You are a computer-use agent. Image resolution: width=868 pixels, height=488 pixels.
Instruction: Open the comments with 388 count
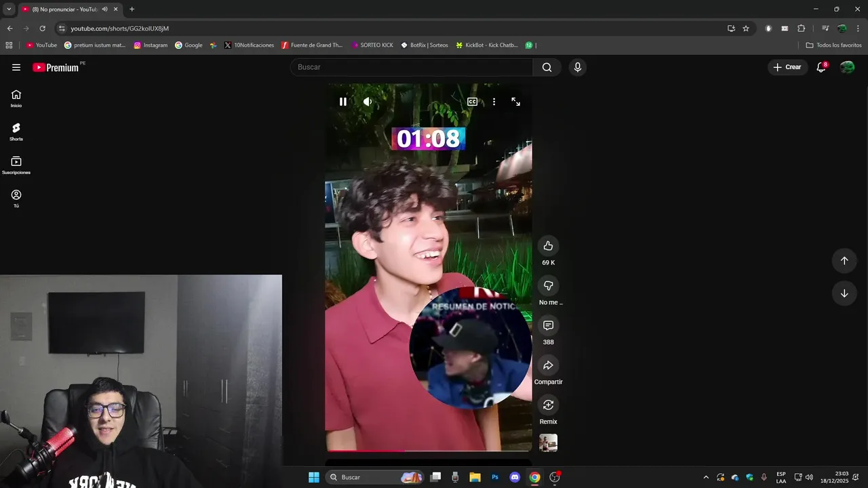click(x=548, y=325)
